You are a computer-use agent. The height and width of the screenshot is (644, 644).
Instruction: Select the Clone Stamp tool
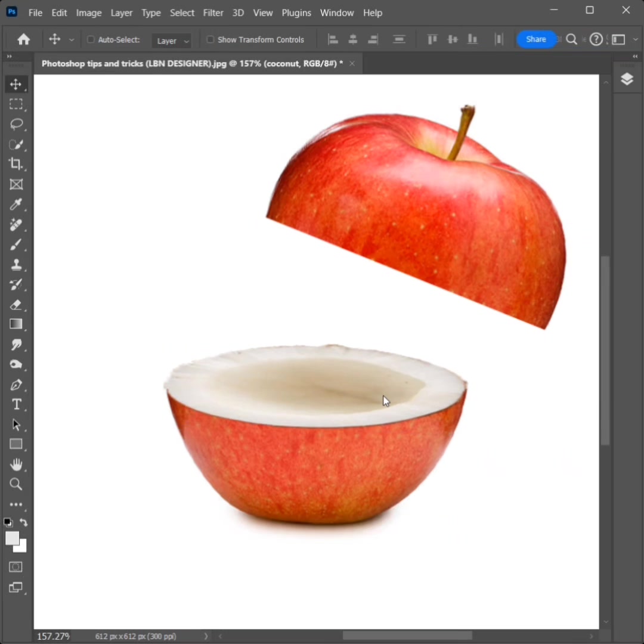16,265
